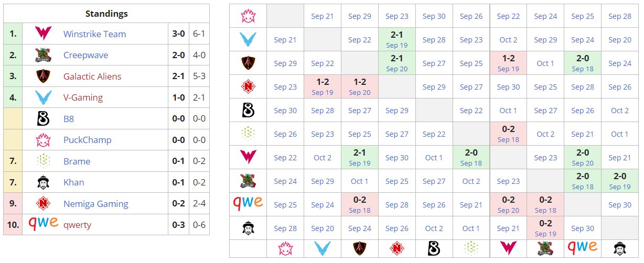Select the B8 logo in the standings list
The image size is (644, 263).
coord(42,119)
